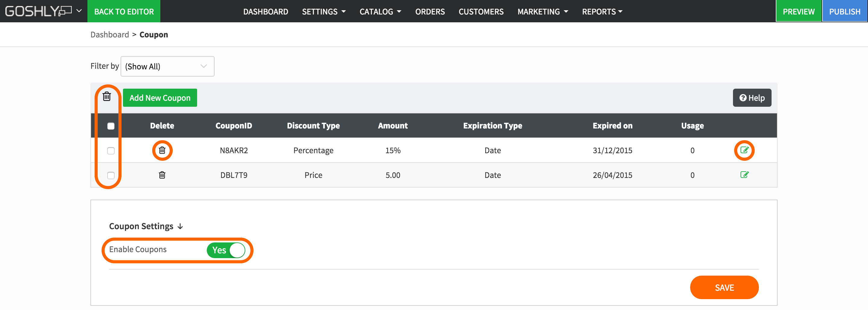Delete coupon N8AKR2 using trash icon
Viewport: 868px width, 310px height.
click(x=162, y=150)
